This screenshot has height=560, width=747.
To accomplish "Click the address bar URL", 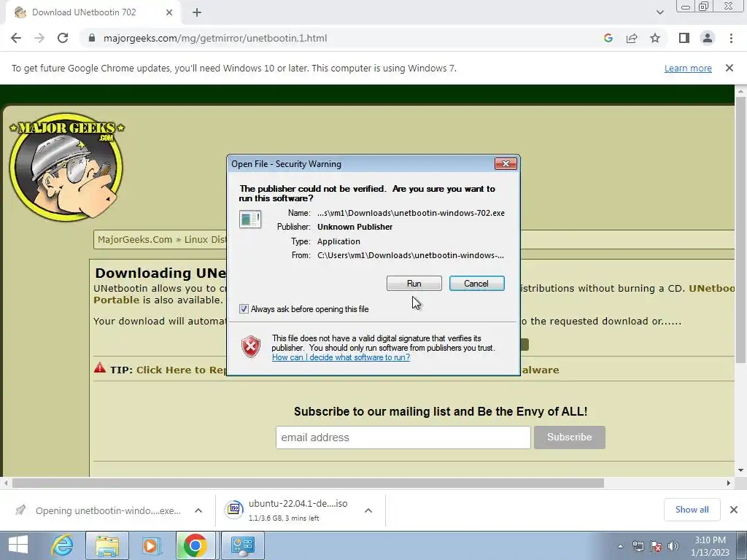I will pos(215,38).
